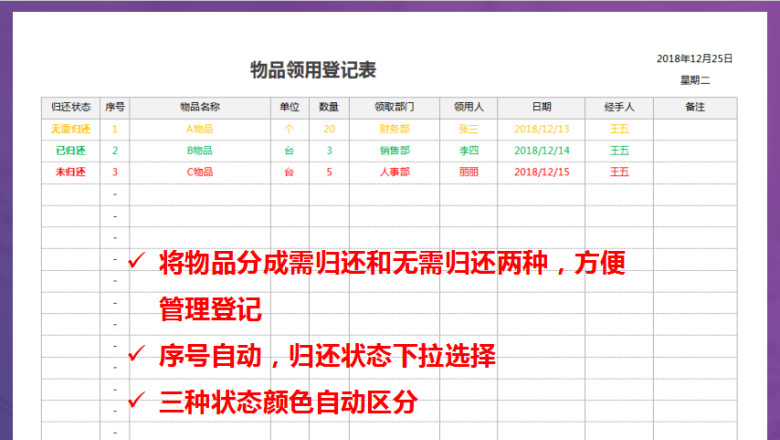Select the 领用人 column header

469,107
